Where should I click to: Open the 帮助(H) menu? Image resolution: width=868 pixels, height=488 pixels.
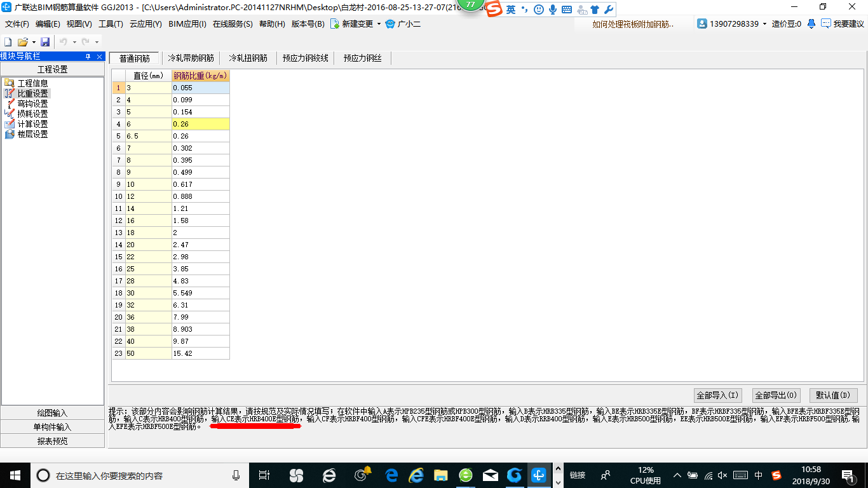point(272,24)
